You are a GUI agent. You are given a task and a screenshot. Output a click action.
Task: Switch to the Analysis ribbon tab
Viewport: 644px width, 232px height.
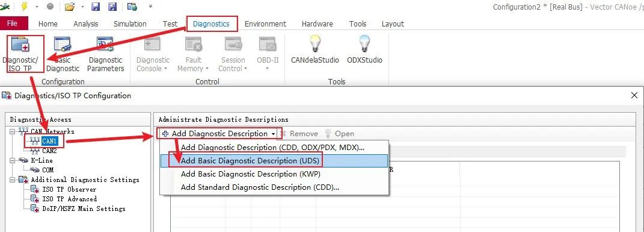coord(86,24)
